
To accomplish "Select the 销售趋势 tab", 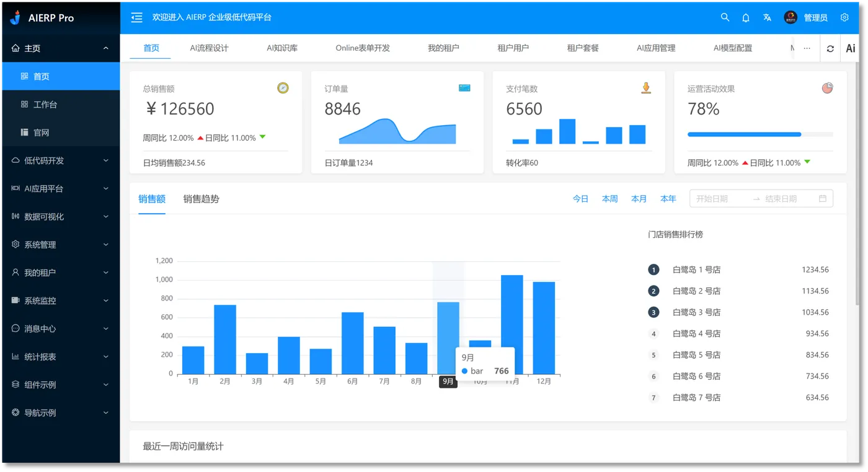I will pyautogui.click(x=201, y=199).
